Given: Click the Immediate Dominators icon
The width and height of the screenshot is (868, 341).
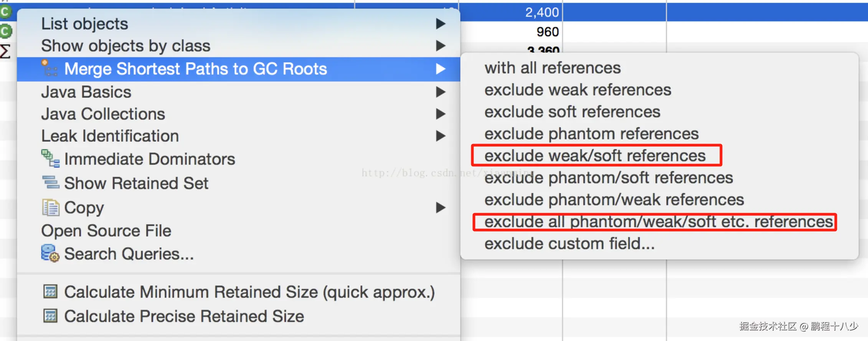Looking at the screenshot, I should 50,159.
